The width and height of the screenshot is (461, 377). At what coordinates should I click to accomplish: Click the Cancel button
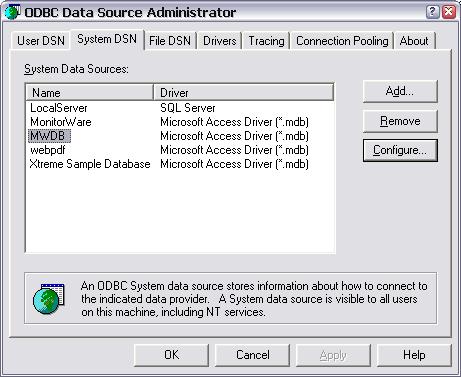[253, 355]
